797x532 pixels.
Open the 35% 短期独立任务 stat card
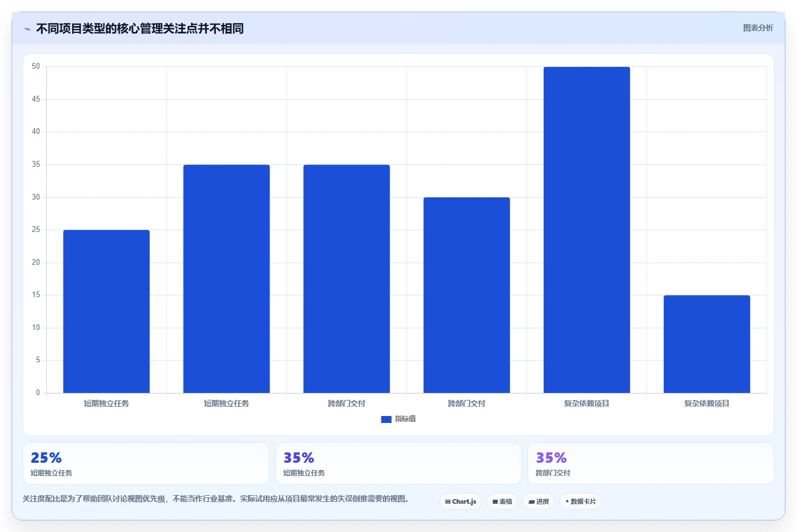tap(398, 463)
